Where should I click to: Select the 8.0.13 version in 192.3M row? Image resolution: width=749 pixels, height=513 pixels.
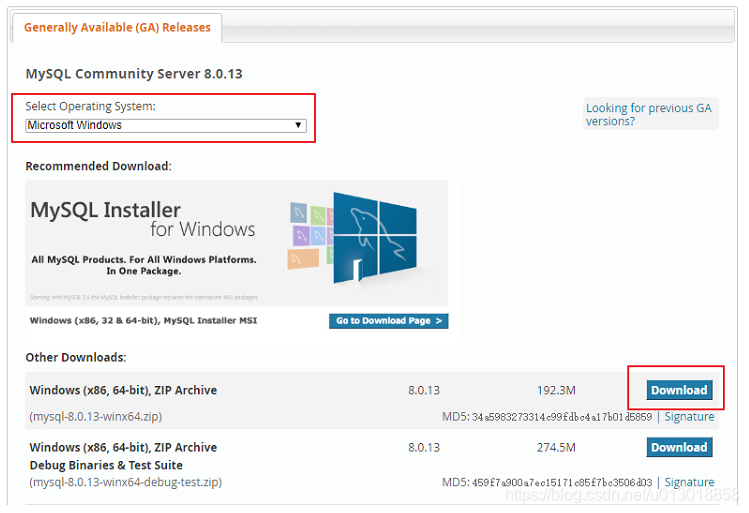(424, 391)
